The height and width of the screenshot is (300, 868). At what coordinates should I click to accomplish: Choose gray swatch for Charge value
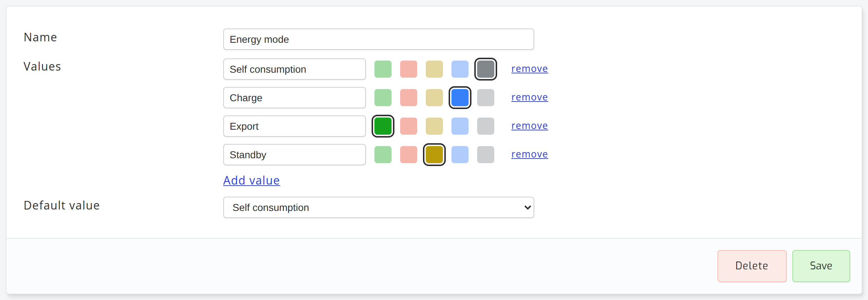tap(486, 98)
